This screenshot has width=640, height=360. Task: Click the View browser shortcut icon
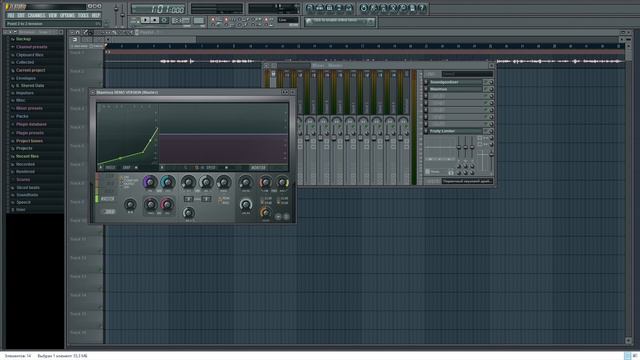click(339, 8)
